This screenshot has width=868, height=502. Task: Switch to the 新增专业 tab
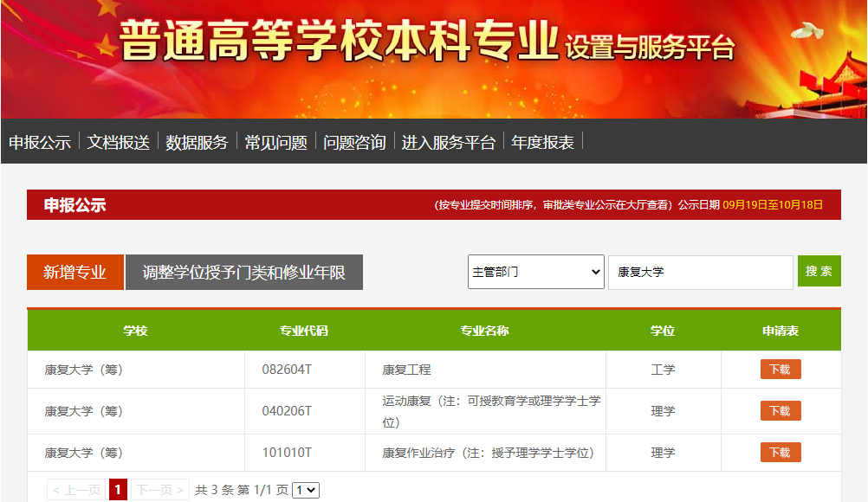tap(74, 271)
